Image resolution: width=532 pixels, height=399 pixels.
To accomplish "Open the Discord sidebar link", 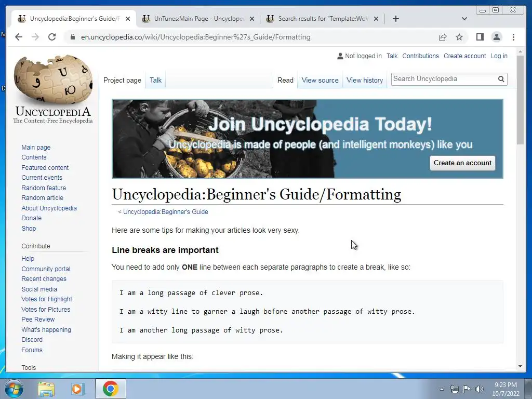I will 32,340.
